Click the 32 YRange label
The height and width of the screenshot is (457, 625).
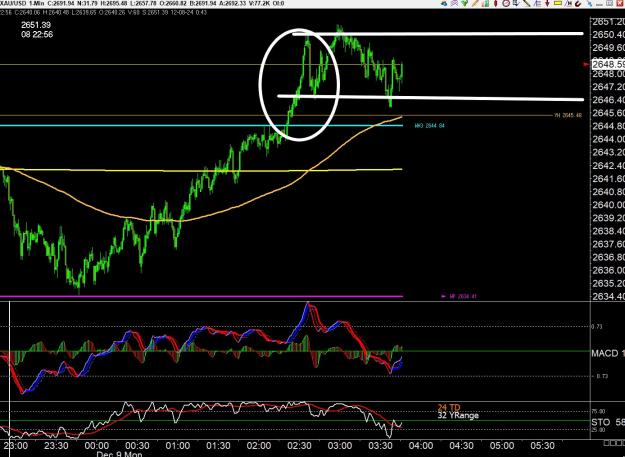click(x=458, y=415)
